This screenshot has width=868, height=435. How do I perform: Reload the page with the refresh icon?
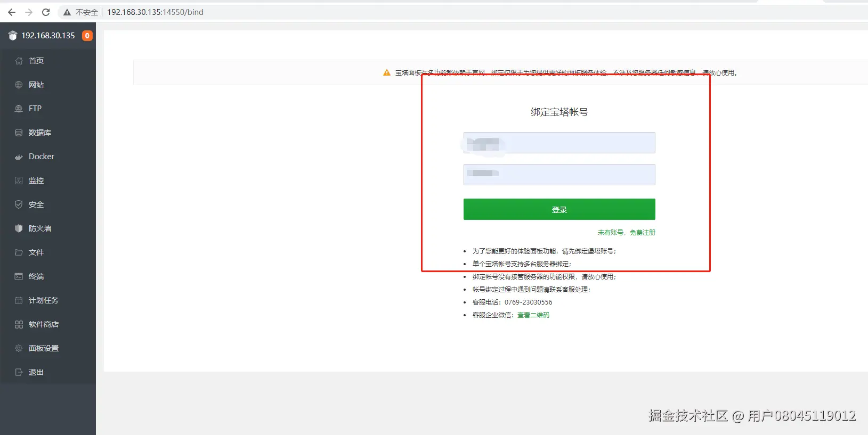(x=46, y=12)
